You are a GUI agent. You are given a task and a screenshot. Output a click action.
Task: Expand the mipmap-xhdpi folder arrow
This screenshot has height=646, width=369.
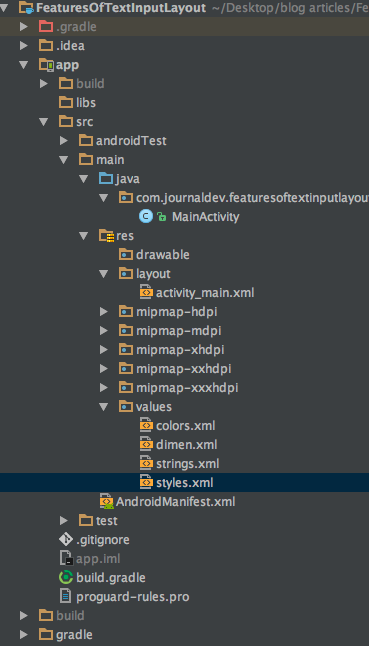(x=103, y=350)
